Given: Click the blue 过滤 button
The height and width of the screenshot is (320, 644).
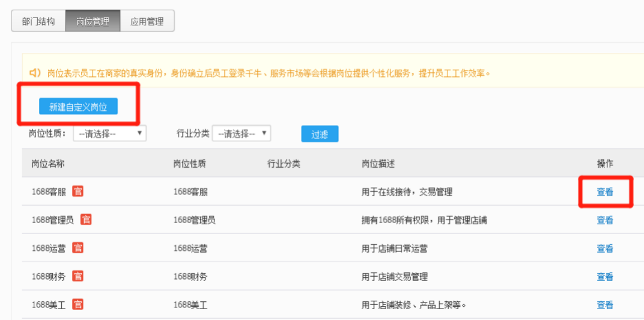Looking at the screenshot, I should click(320, 134).
